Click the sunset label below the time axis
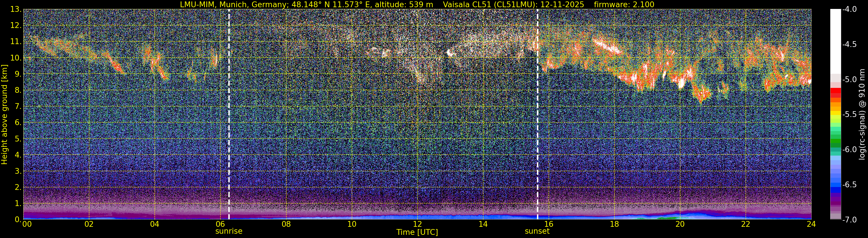The width and height of the screenshot is (868, 238). point(537,231)
